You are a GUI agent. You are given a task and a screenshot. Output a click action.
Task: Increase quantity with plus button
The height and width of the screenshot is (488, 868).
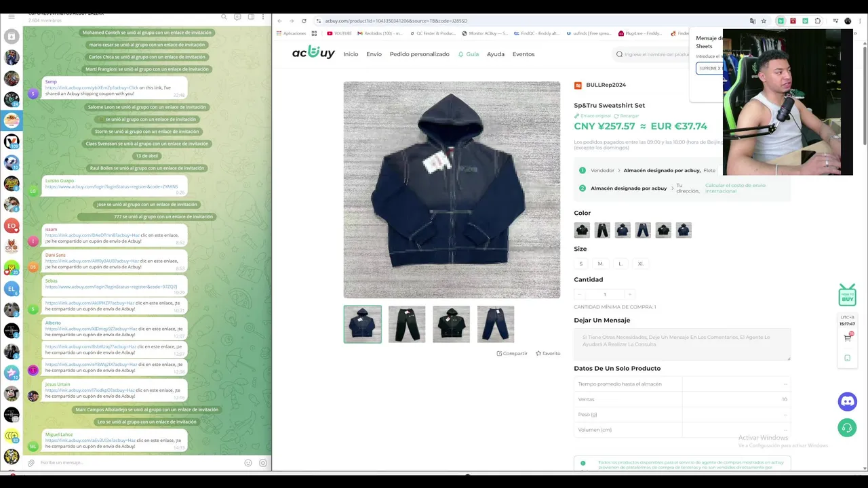coord(630,294)
